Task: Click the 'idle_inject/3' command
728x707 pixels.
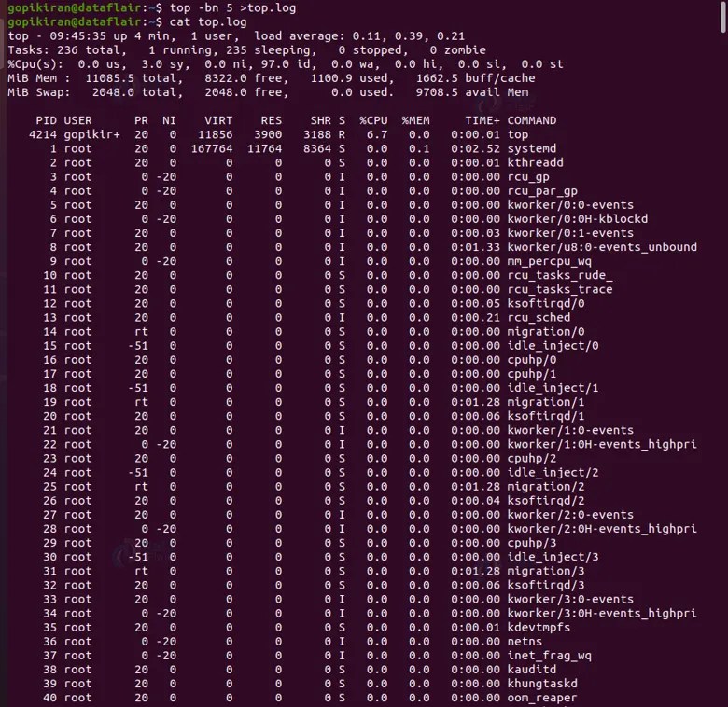Action: click(x=553, y=557)
